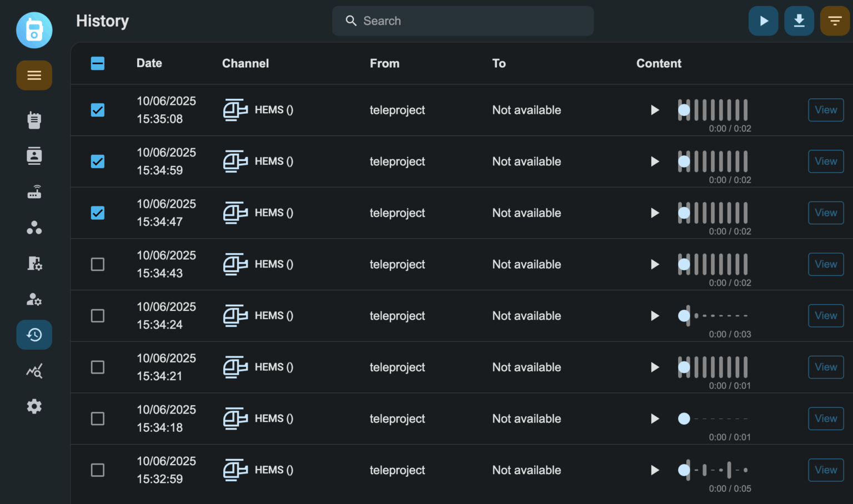Play all selected recordings
Viewport: 853px width, 504px height.
coord(764,21)
